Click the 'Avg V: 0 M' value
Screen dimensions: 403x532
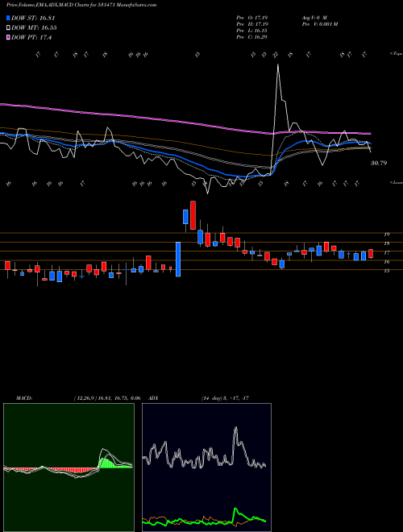click(x=314, y=17)
